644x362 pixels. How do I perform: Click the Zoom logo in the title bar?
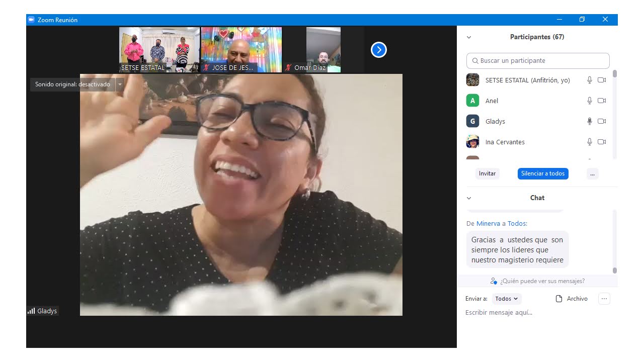pyautogui.click(x=31, y=20)
